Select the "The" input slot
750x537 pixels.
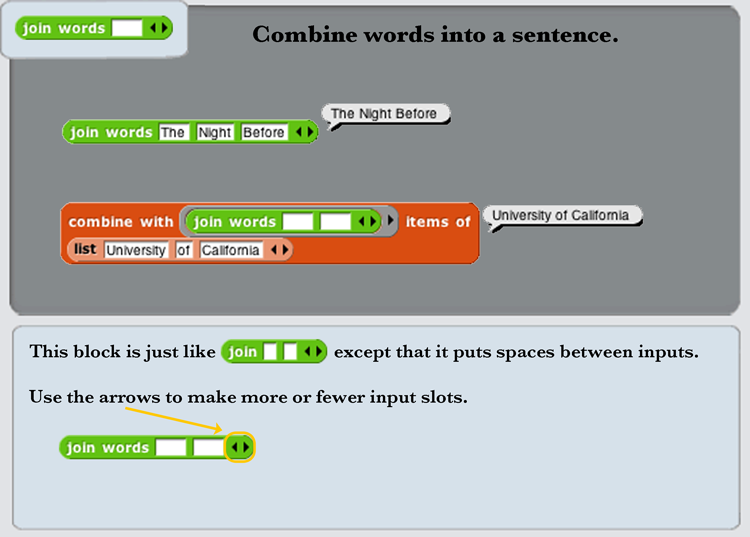coord(173,133)
